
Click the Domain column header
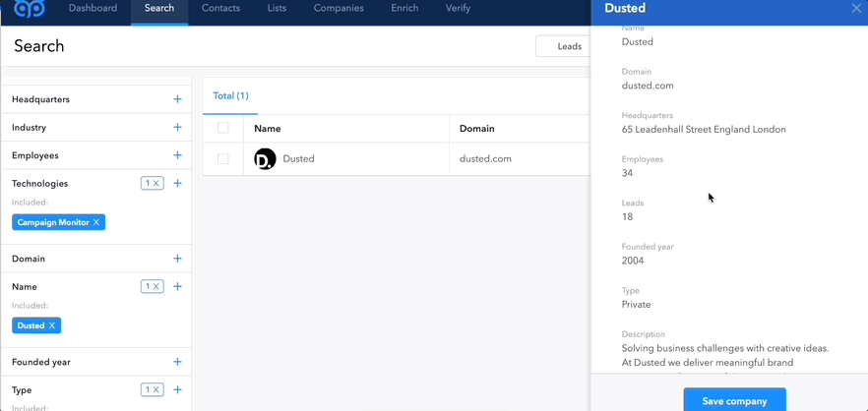476,129
